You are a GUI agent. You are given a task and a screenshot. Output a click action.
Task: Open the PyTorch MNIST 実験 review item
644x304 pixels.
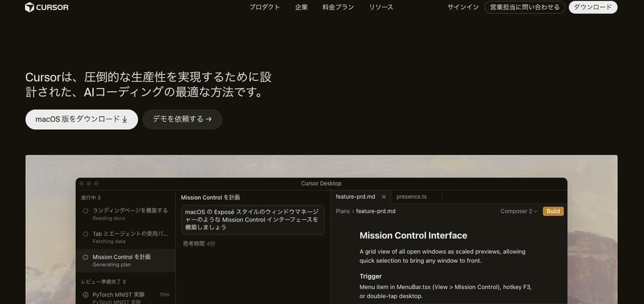[x=126, y=298]
